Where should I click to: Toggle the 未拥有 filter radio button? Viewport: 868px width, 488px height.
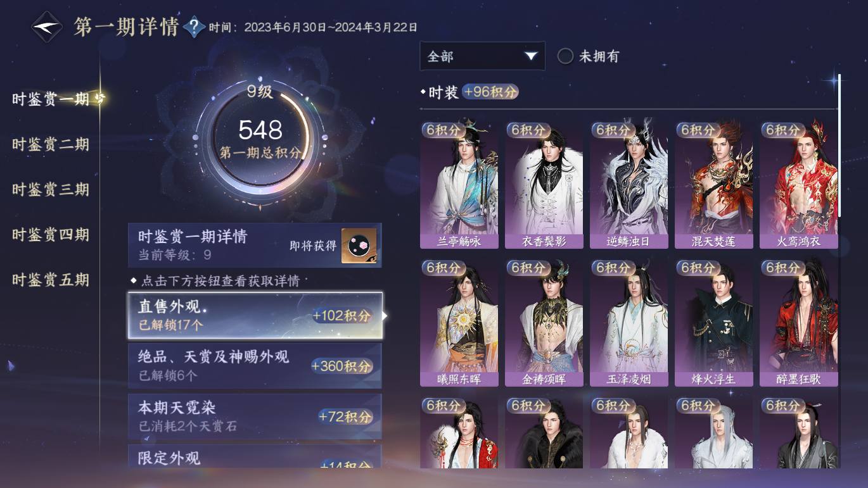click(x=565, y=56)
